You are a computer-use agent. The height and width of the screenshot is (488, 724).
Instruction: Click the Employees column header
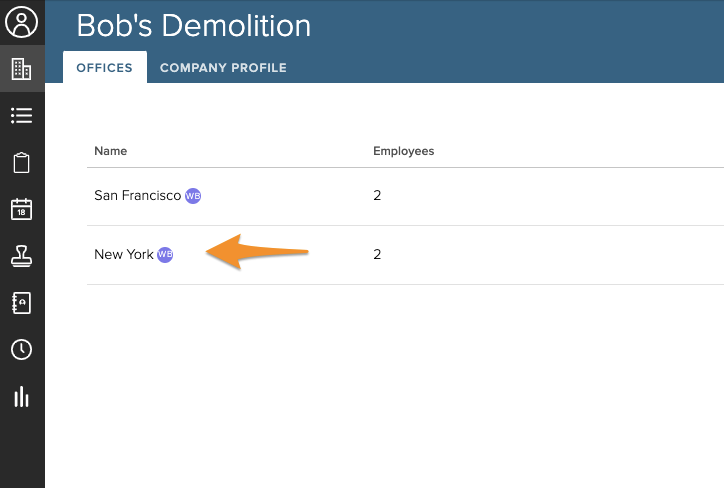pos(403,151)
